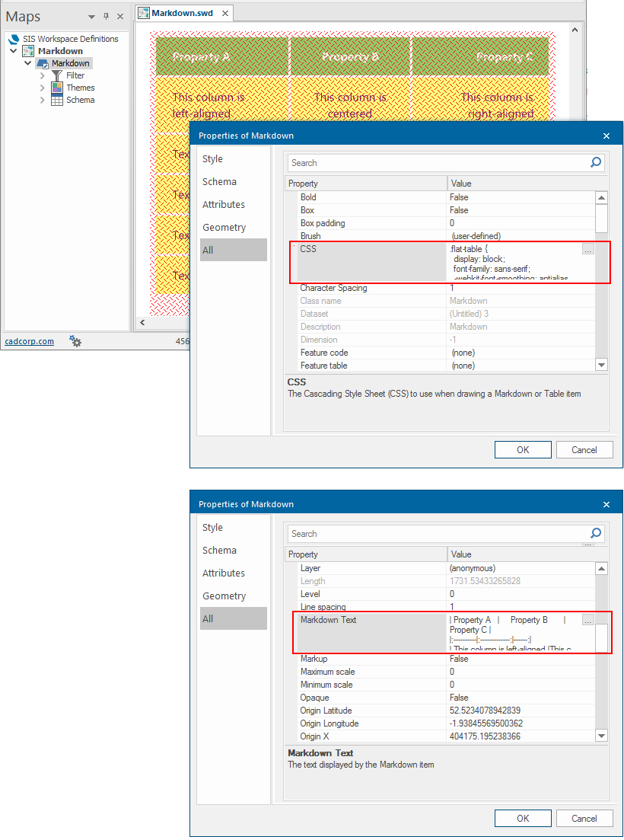Click the Schema table icon in tree

(x=57, y=100)
